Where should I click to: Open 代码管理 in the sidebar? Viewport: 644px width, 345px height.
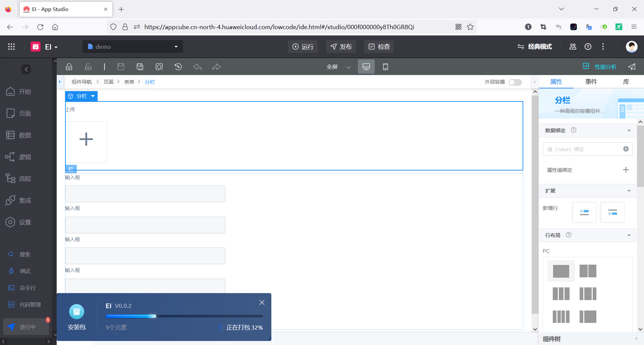click(24, 304)
